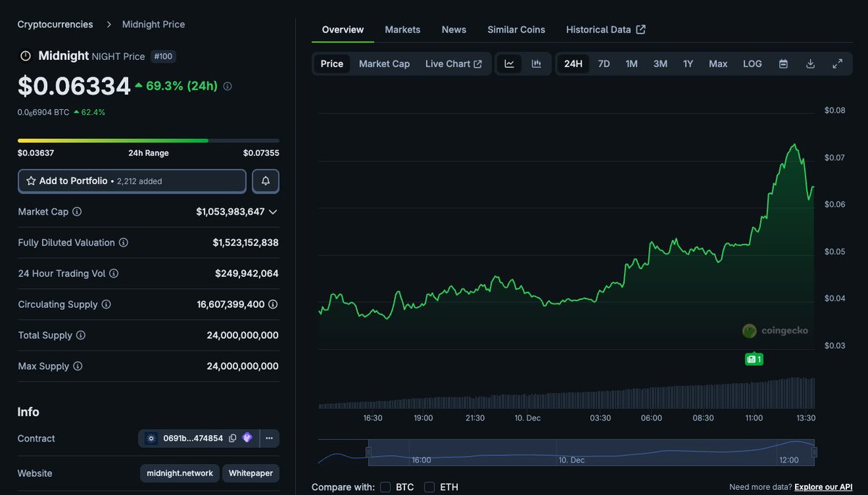Image resolution: width=868 pixels, height=495 pixels.
Task: Open the calendar date range picker
Action: coord(783,64)
